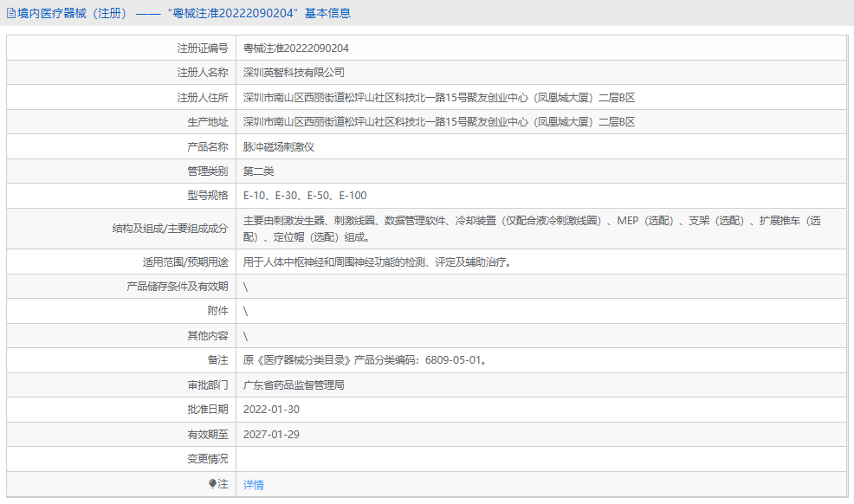The width and height of the screenshot is (854, 504).
Task: Select the remark with code 6809-05-01
Action: pyautogui.click(x=365, y=359)
